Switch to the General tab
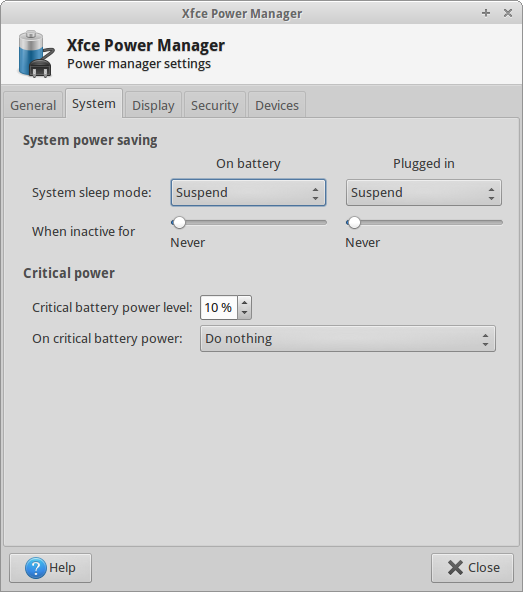Viewport: 523px width, 592px height. pyautogui.click(x=33, y=105)
